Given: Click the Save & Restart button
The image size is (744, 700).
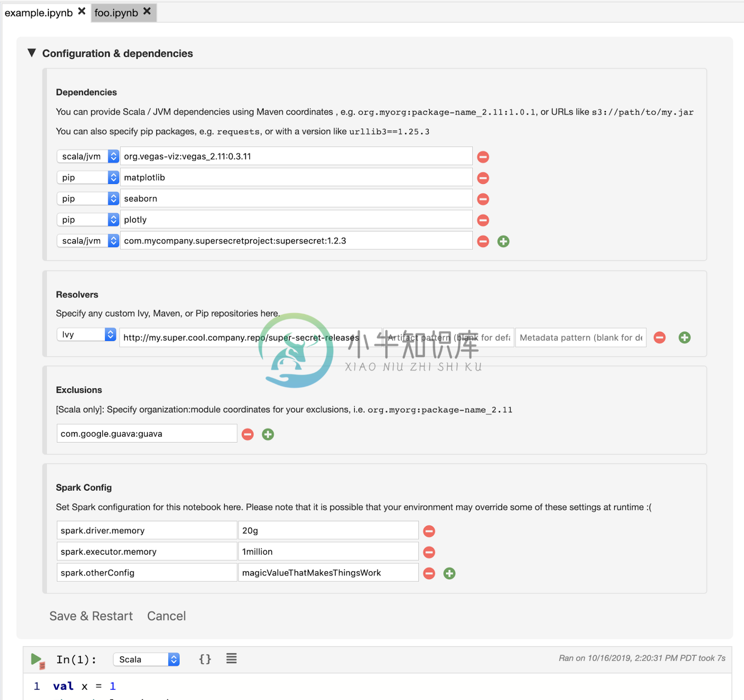Looking at the screenshot, I should pos(91,616).
